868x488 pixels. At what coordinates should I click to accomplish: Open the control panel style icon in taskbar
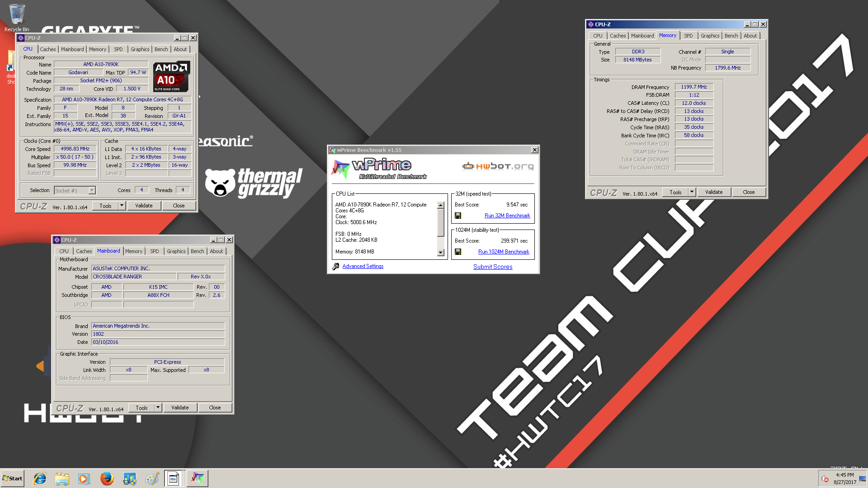click(x=129, y=478)
